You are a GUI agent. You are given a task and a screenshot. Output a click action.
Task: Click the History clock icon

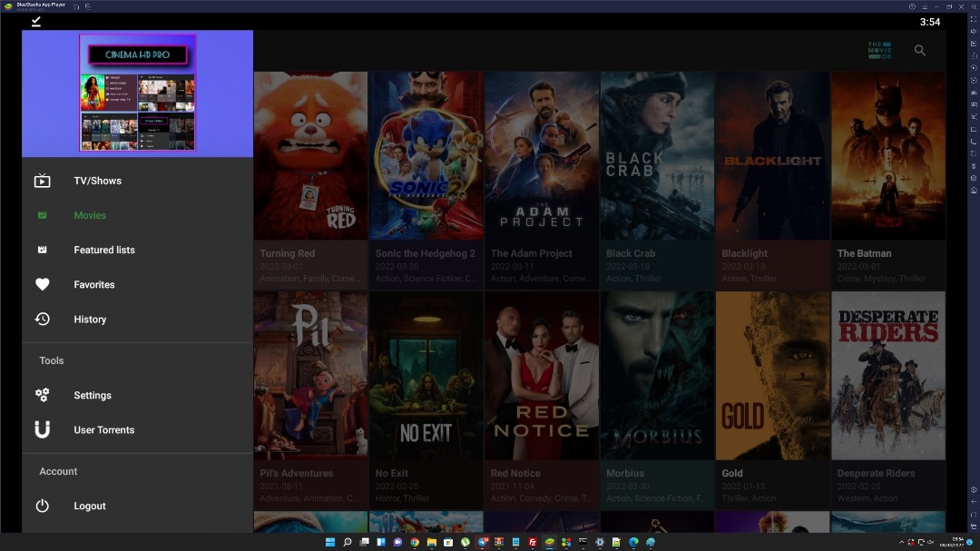point(42,319)
